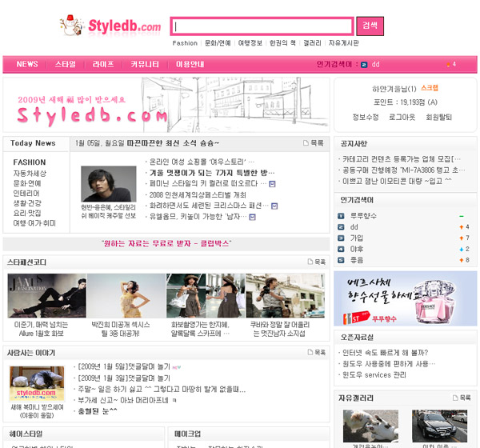
Task: Open the 커뮤니티 menu item
Action: point(145,64)
